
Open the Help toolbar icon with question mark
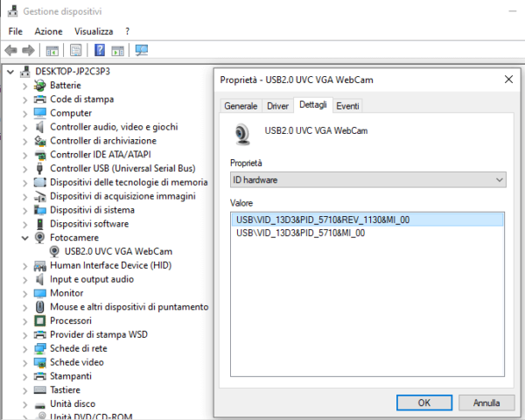click(x=100, y=51)
